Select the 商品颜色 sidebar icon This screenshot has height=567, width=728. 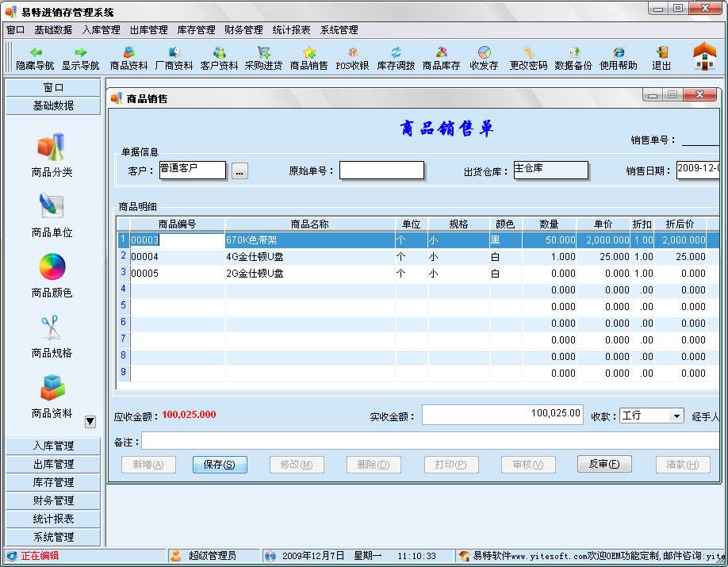click(50, 274)
